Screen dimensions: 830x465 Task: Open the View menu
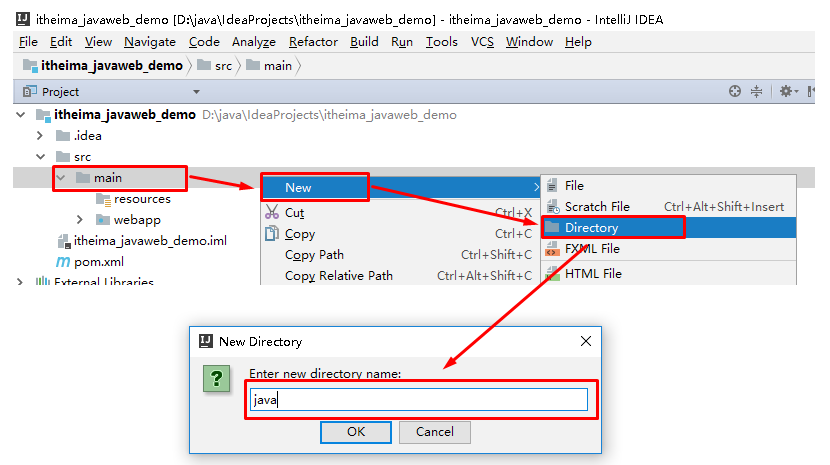[98, 42]
